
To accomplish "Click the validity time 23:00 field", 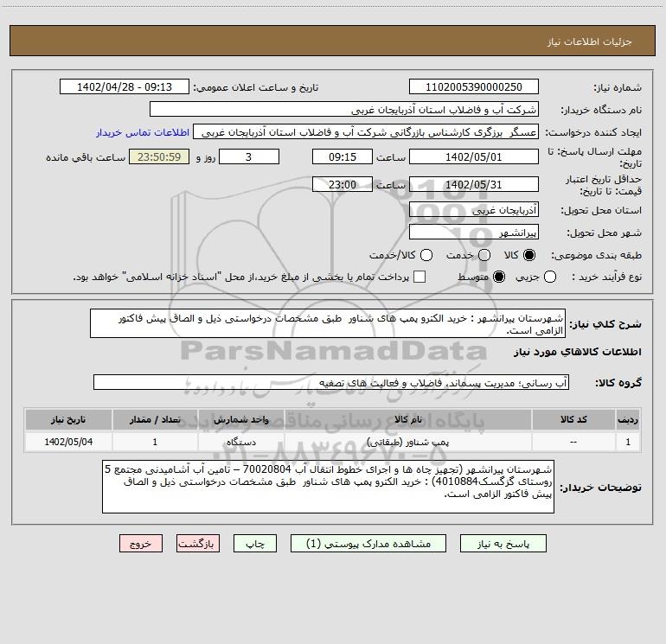I will point(343,184).
